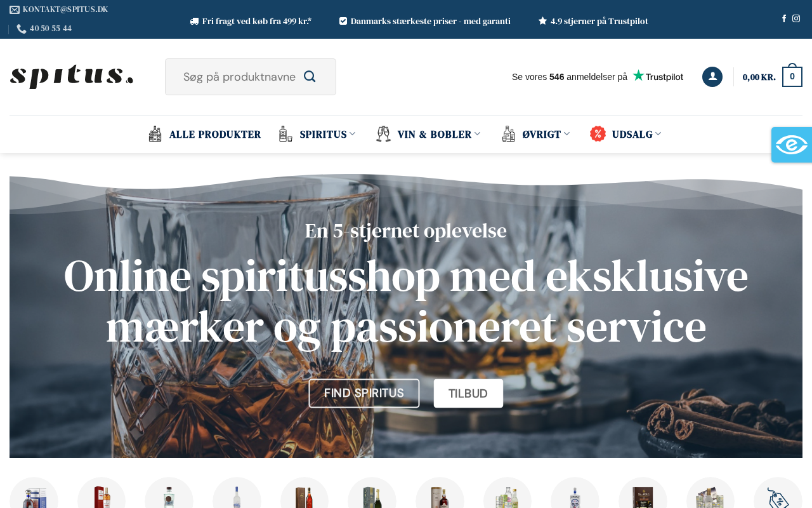Screen dimensions: 812x508
Task: Click the Spitus logo
Action: (72, 77)
